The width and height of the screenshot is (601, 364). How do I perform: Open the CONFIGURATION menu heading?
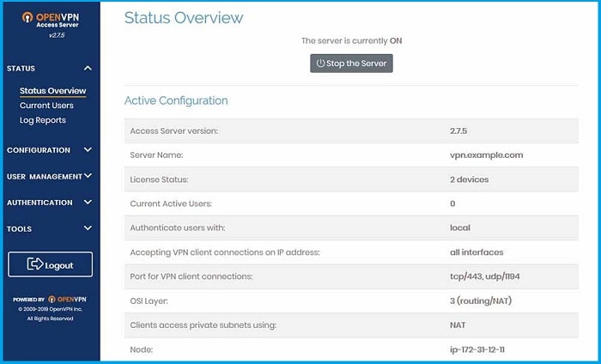tap(39, 150)
